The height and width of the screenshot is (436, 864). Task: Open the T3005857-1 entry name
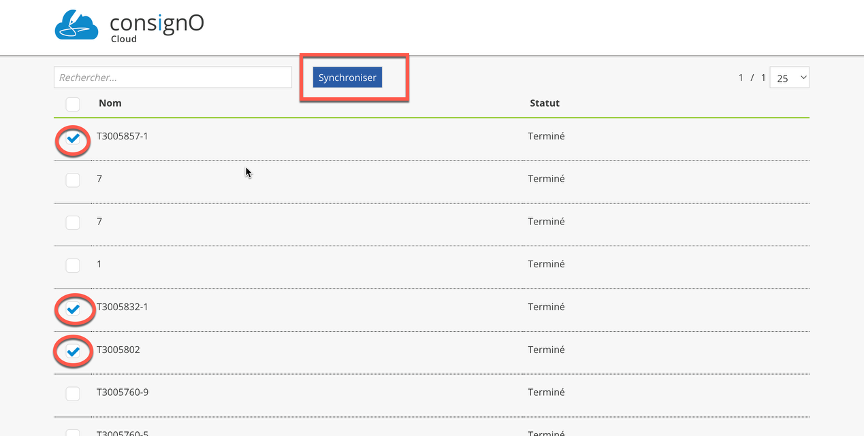pyautogui.click(x=122, y=136)
